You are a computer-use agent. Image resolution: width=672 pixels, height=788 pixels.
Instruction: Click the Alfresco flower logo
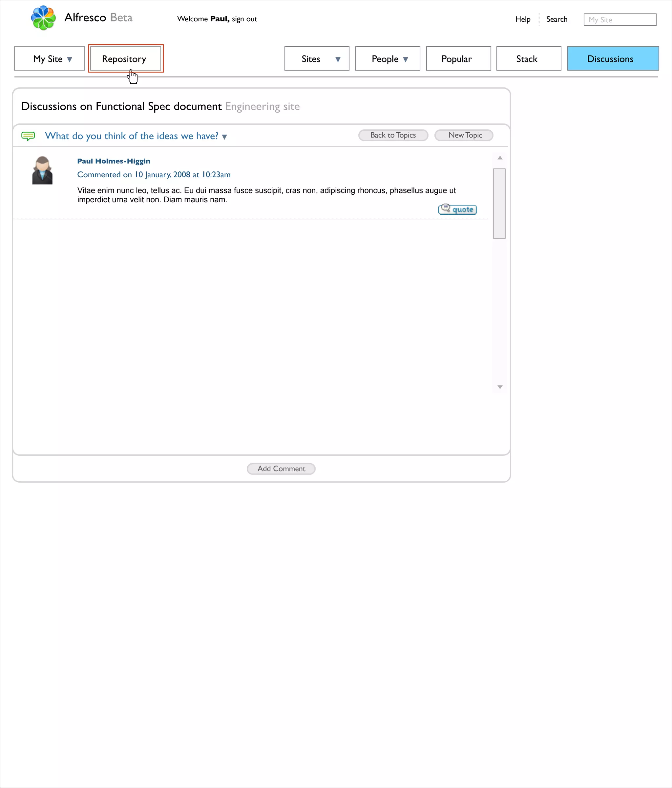[43, 18]
